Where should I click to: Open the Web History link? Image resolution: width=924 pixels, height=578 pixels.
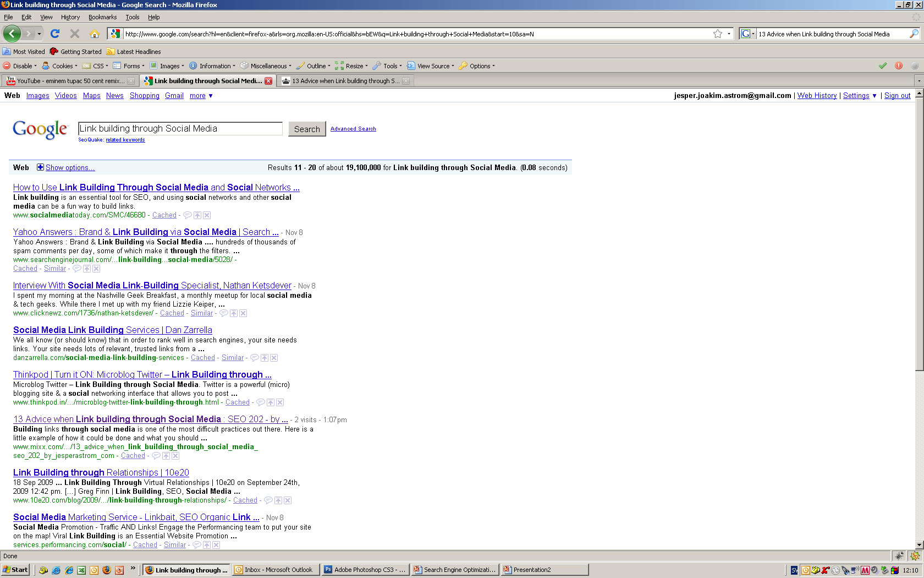pyautogui.click(x=817, y=96)
